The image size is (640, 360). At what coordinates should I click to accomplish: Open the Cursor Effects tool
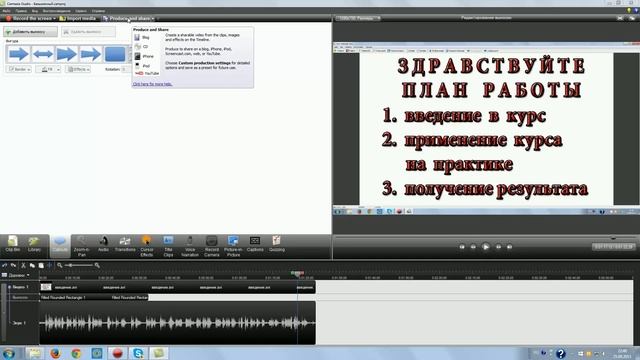point(147,247)
